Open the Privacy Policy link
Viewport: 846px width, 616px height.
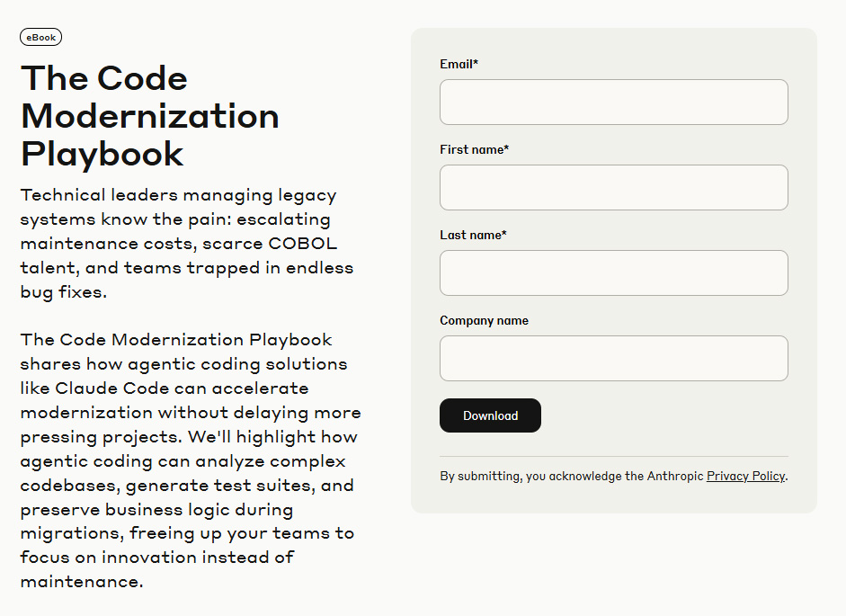(745, 476)
